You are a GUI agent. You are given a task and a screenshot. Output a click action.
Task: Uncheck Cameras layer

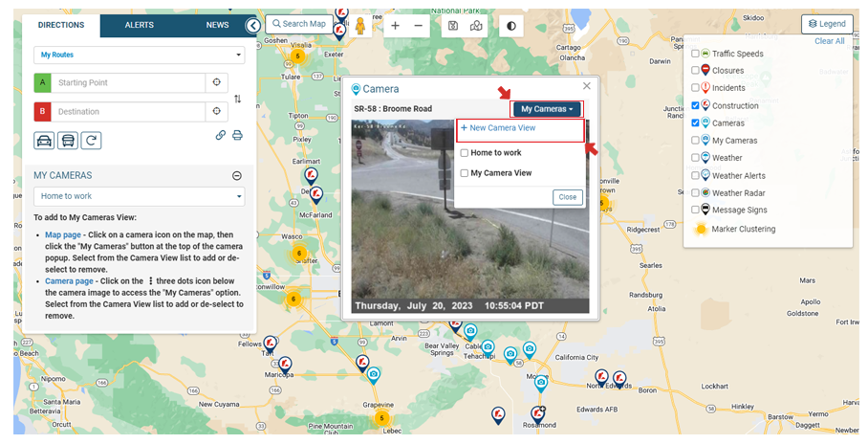pos(695,123)
